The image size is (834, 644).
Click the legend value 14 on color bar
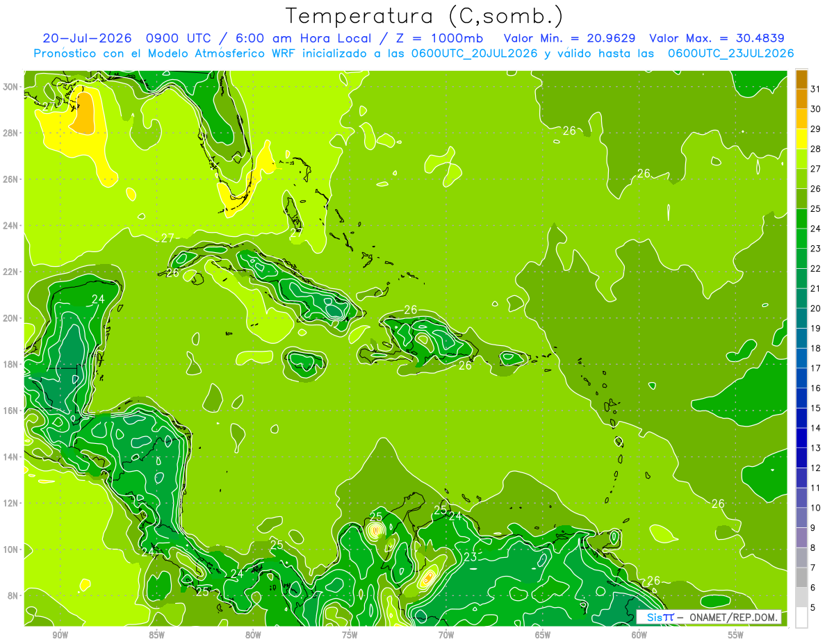[816, 428]
